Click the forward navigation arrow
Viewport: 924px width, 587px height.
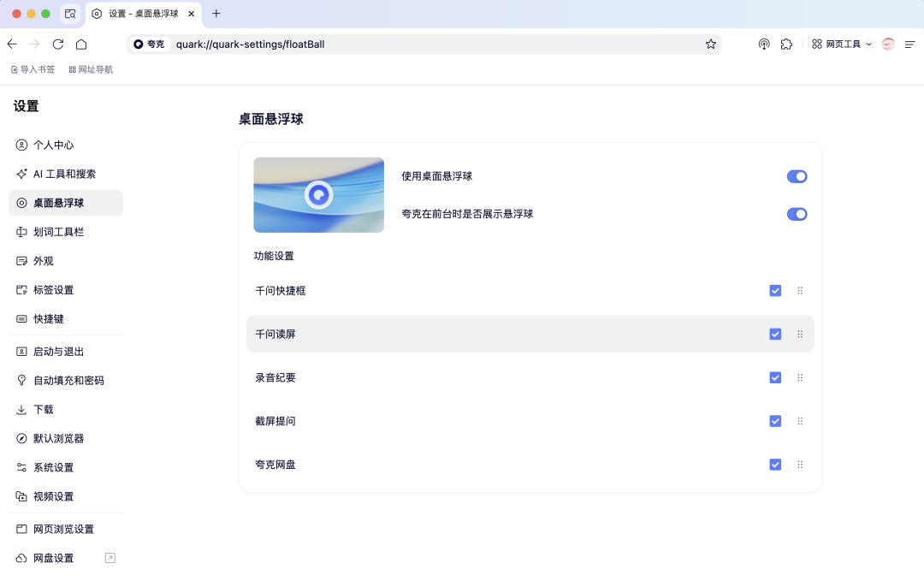pos(35,44)
